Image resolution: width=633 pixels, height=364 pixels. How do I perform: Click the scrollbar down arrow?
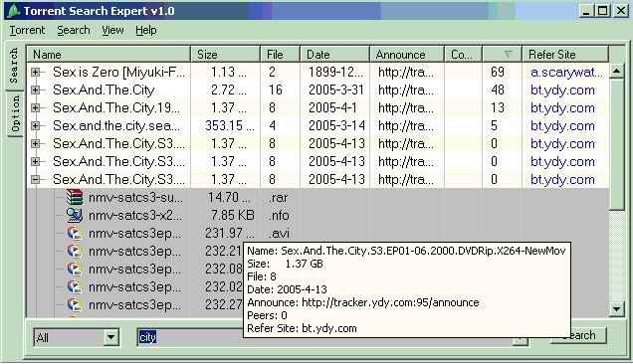point(616,309)
